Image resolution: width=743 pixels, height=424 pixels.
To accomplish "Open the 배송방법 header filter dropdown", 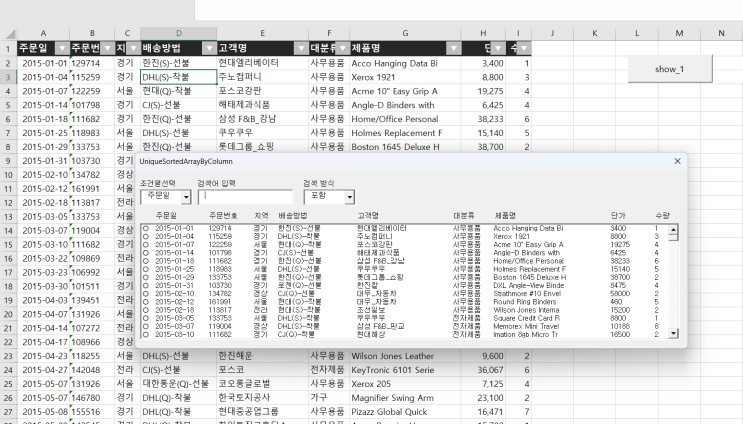I will pos(210,48).
